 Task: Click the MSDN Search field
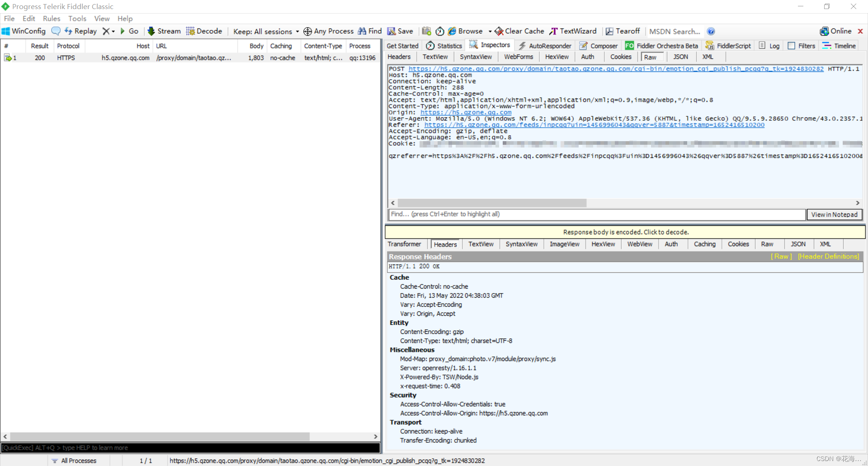click(x=675, y=31)
